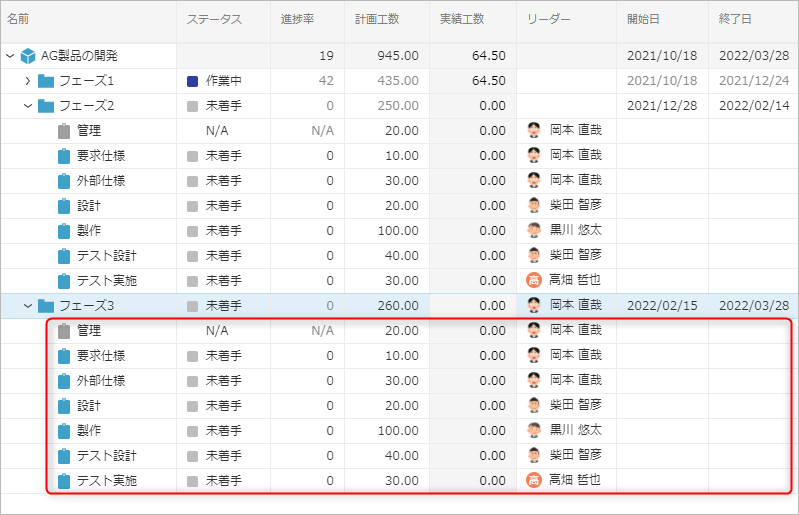Screen dimensions: 799x515
Task: Click the フェーズ1 folder icon
Action: pos(46,81)
